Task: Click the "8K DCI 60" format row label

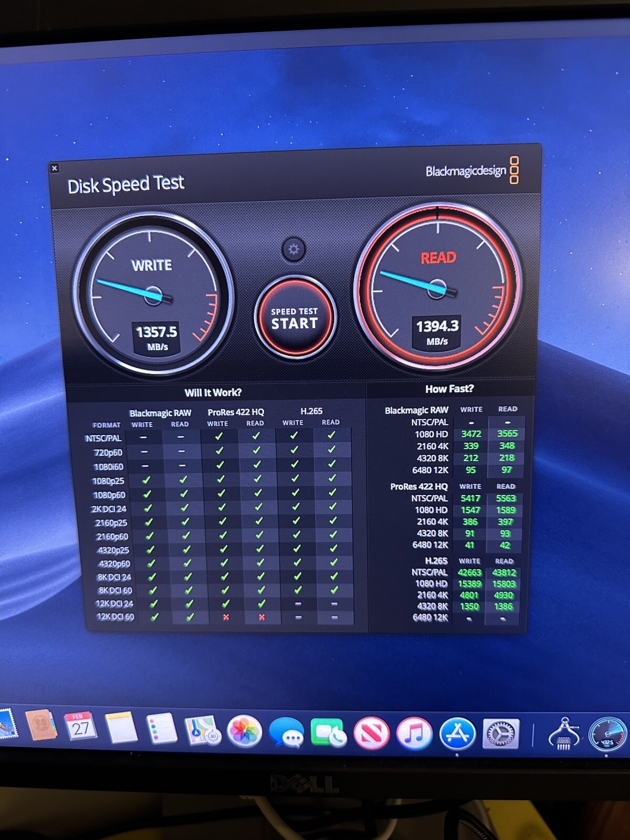Action: (115, 590)
